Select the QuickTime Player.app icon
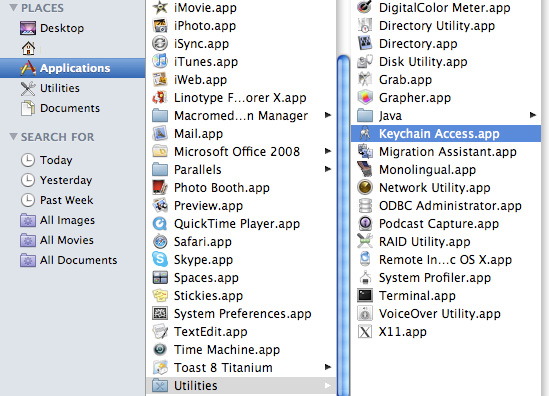Screen dimensions: 549x396 (160, 224)
